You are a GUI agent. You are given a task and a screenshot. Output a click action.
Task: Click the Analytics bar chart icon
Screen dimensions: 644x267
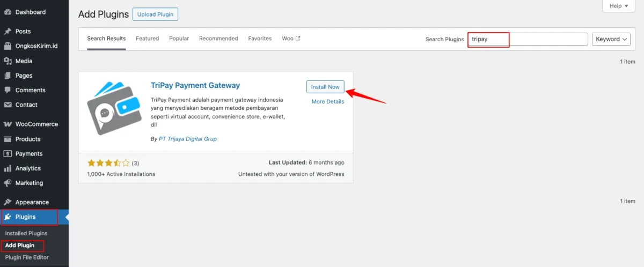pos(8,168)
